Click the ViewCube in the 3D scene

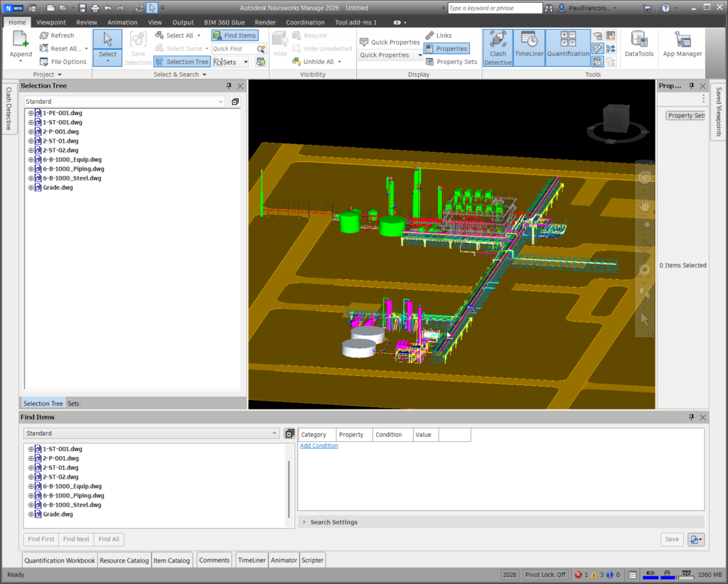point(616,118)
